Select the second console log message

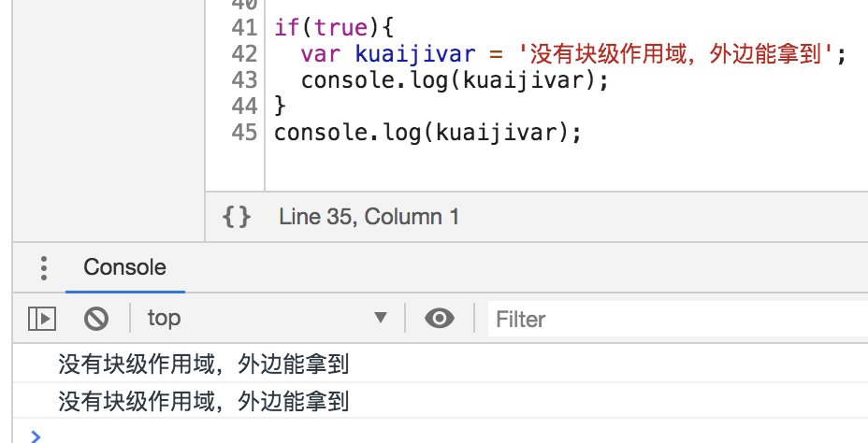(x=203, y=402)
